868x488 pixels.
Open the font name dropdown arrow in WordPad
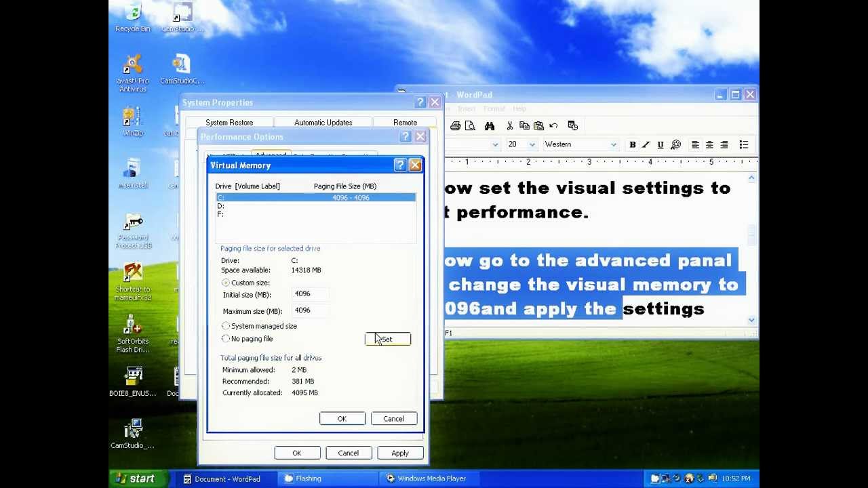click(x=495, y=144)
